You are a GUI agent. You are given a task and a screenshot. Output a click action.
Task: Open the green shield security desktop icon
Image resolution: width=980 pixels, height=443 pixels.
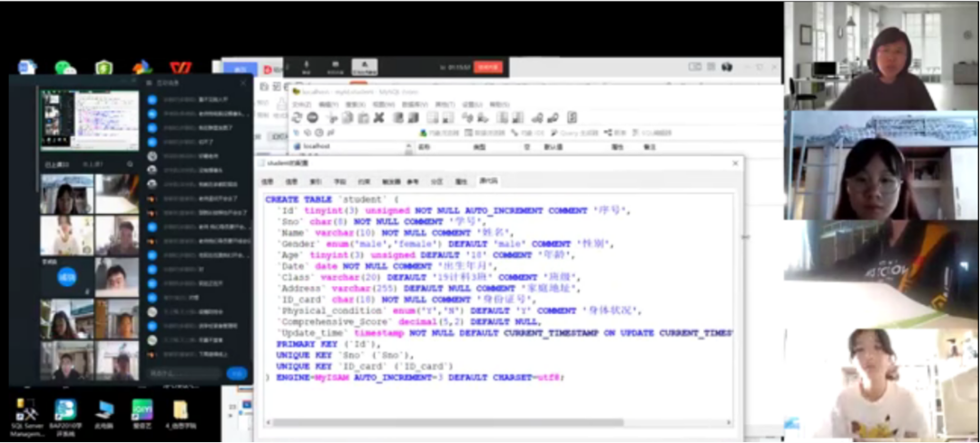tap(103, 67)
